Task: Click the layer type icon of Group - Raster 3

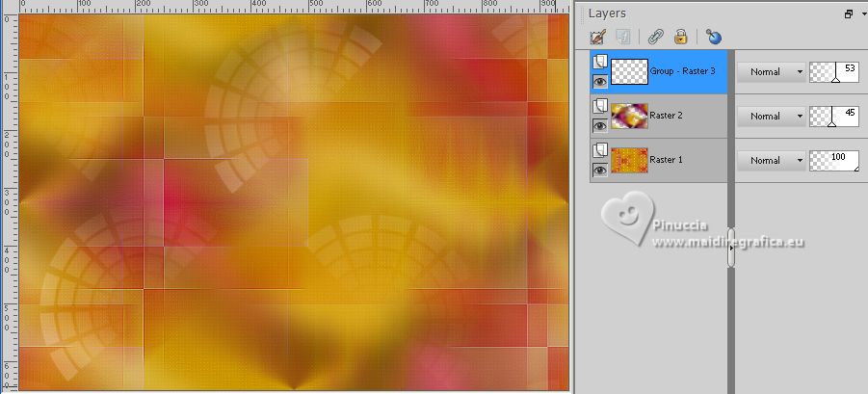Action: tap(600, 61)
